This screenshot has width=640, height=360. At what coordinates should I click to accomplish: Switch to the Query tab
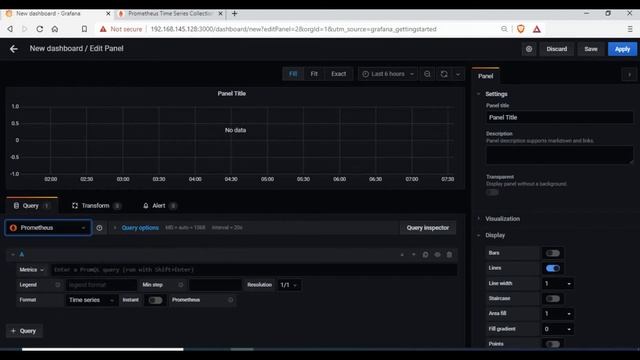tap(32, 206)
